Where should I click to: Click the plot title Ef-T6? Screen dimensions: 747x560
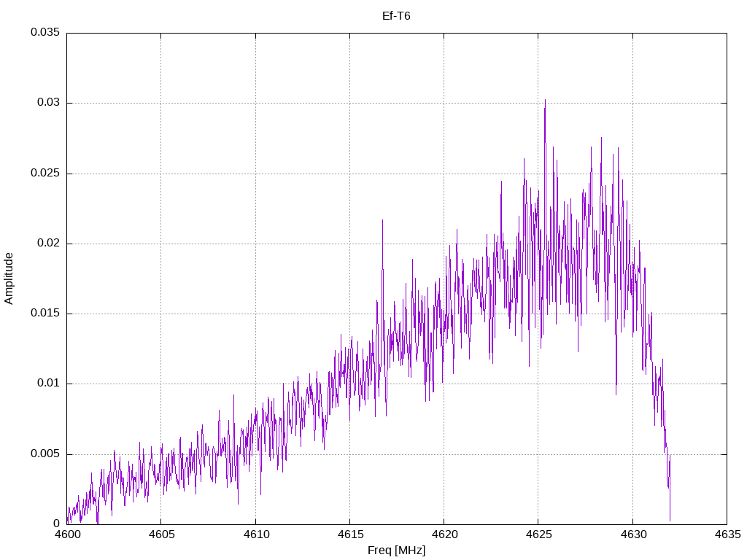coord(396,16)
